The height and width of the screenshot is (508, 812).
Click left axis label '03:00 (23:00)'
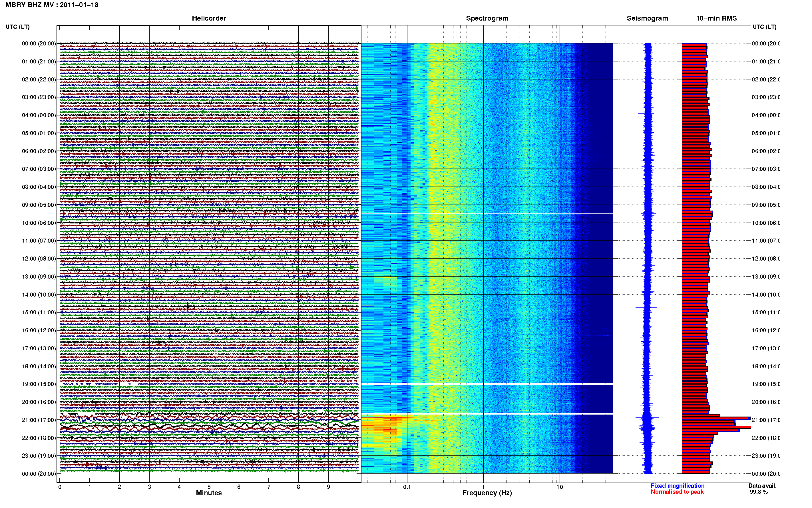coord(39,97)
